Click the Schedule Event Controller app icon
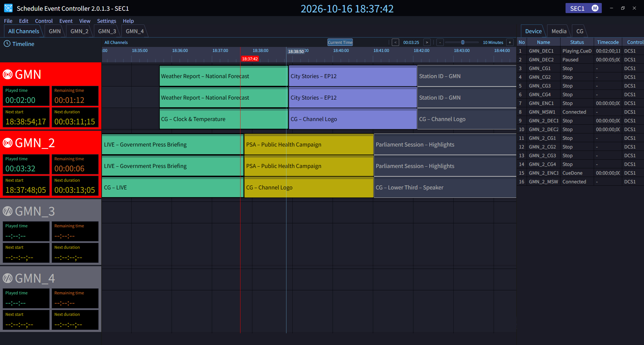 coord(8,8)
